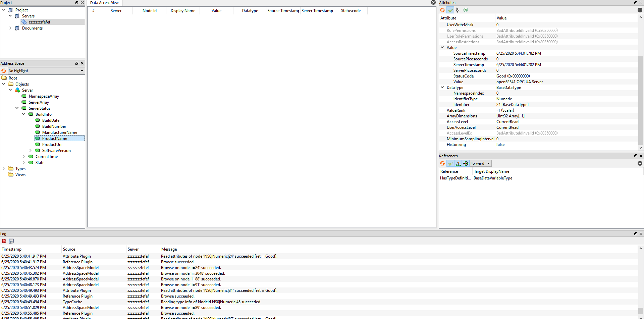Viewport: 644px width, 319px height.
Task: Refresh the Address Space browser
Action: (x=3, y=71)
